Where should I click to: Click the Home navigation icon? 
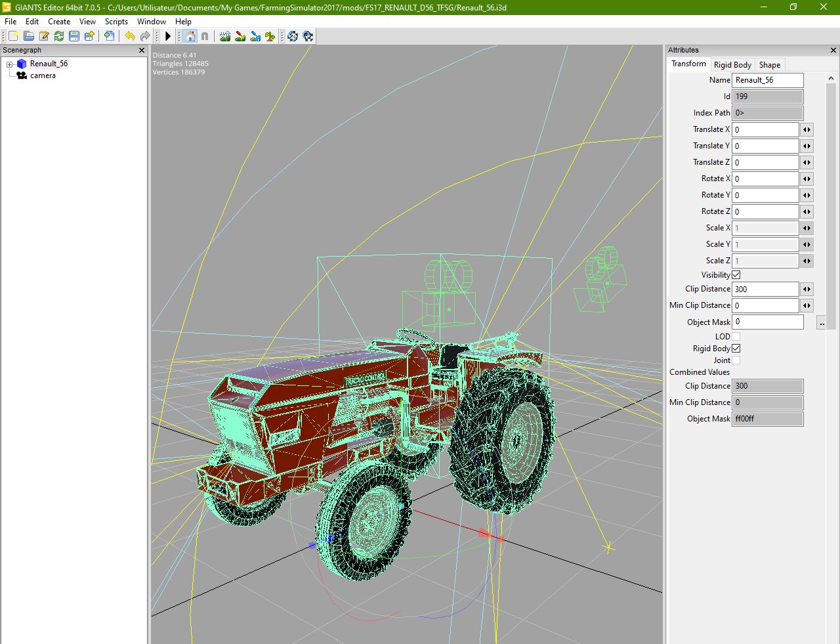[x=190, y=36]
